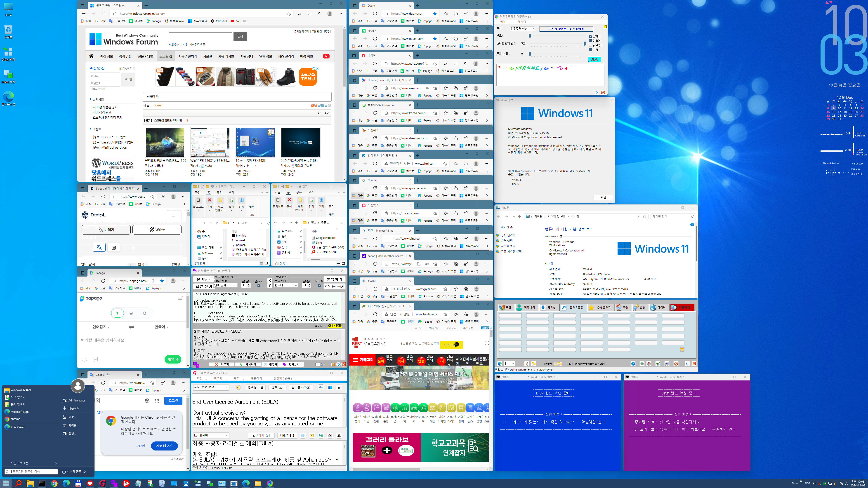Open Chrome from the taskbar

[54, 483]
